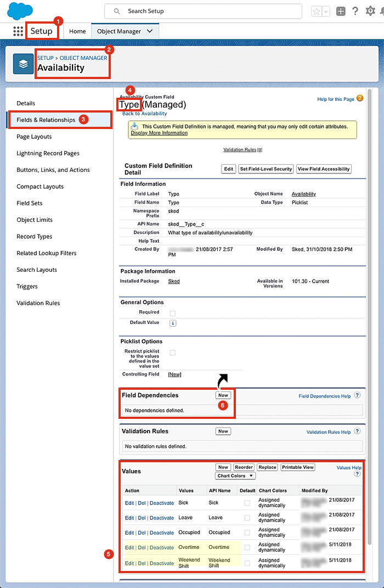Open Lightning Record Pages in sidebar
This screenshot has height=588, width=384.
coord(48,153)
